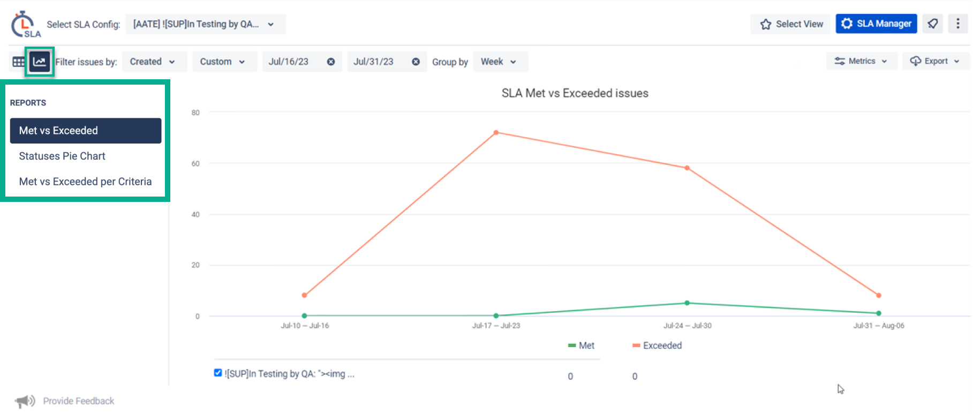
Task: Open the Created filter dropdown
Action: (153, 62)
